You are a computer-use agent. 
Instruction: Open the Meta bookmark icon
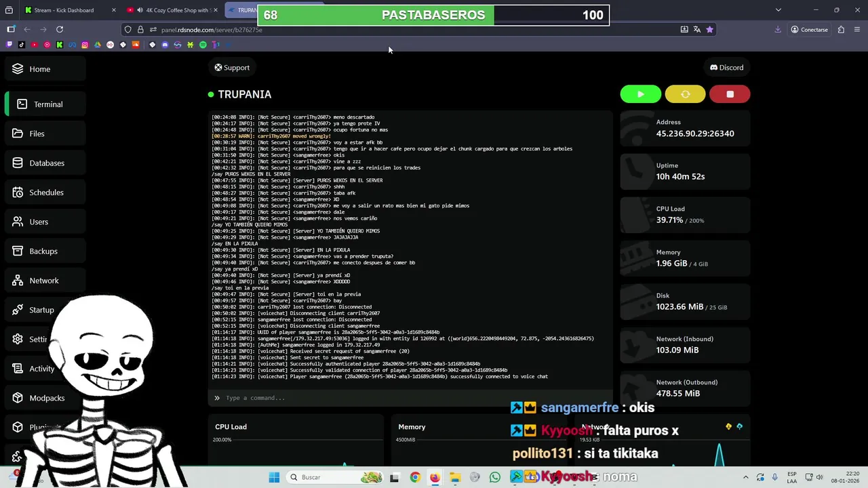point(73,45)
